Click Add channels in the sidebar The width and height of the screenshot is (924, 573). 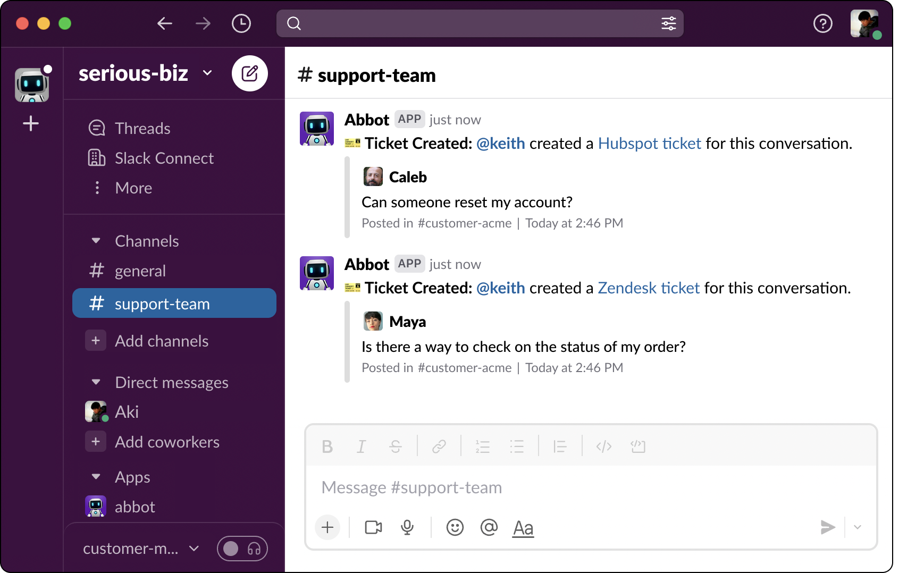point(161,341)
